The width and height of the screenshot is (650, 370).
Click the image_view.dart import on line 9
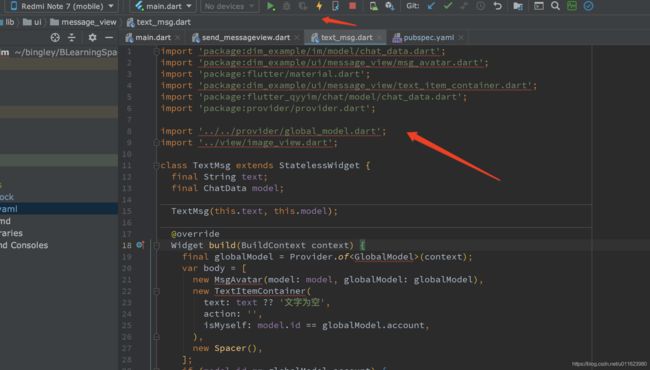tap(265, 143)
